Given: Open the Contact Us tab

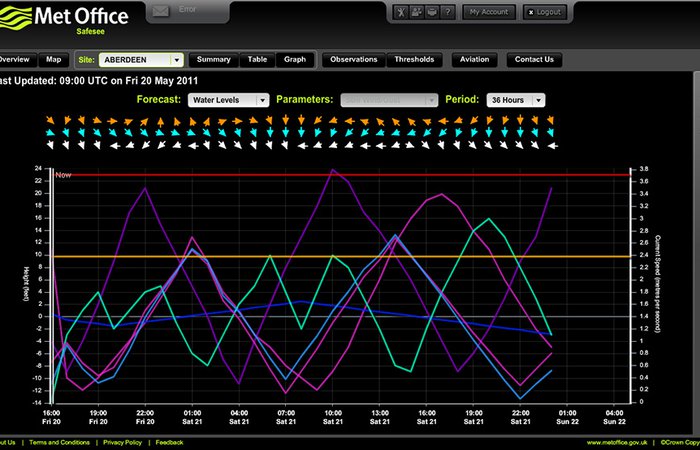Looking at the screenshot, I should tap(534, 60).
